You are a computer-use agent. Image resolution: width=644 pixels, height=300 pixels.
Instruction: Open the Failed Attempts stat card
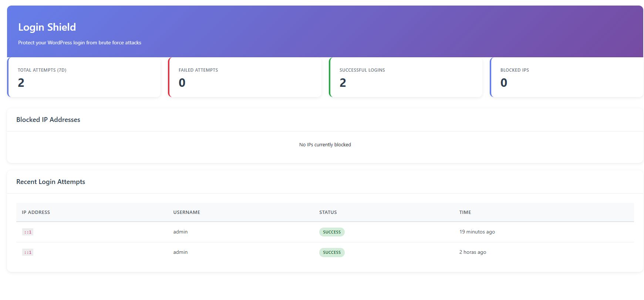click(245, 77)
